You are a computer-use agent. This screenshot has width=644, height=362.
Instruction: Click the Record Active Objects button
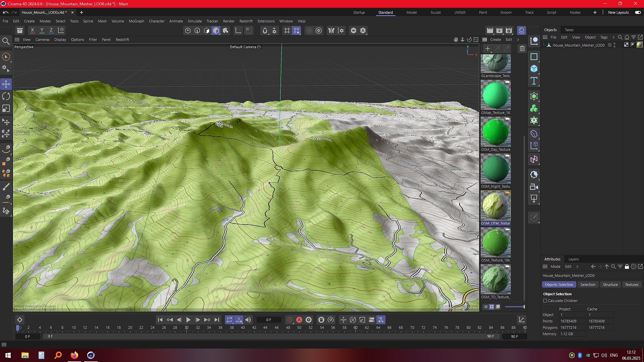coord(290,320)
